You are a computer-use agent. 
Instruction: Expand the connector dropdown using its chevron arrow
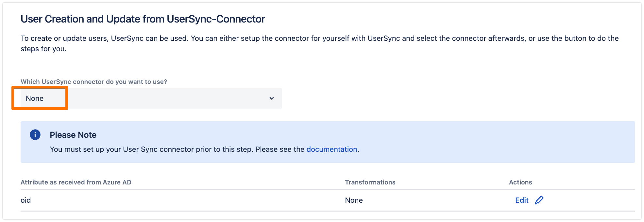(271, 98)
